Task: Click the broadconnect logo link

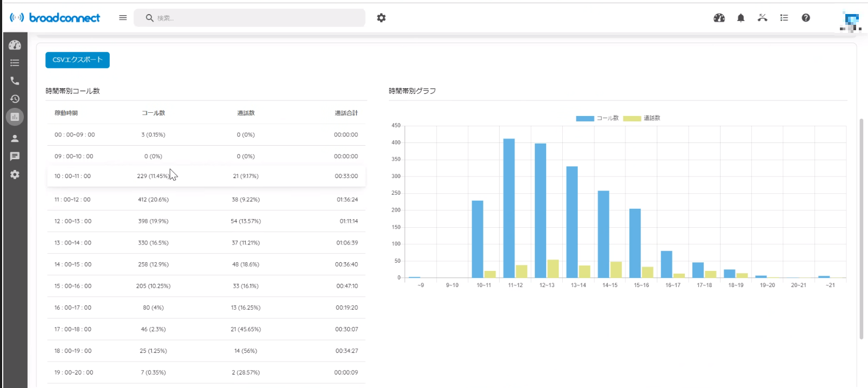Action: click(55, 18)
